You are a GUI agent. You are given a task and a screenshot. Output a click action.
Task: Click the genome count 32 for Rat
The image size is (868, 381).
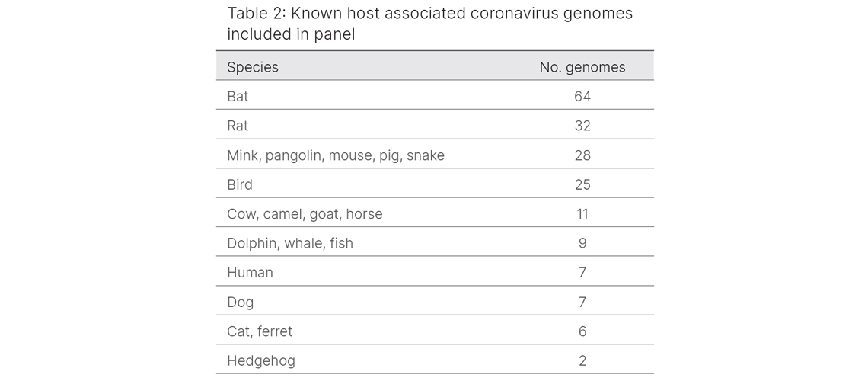tap(582, 126)
